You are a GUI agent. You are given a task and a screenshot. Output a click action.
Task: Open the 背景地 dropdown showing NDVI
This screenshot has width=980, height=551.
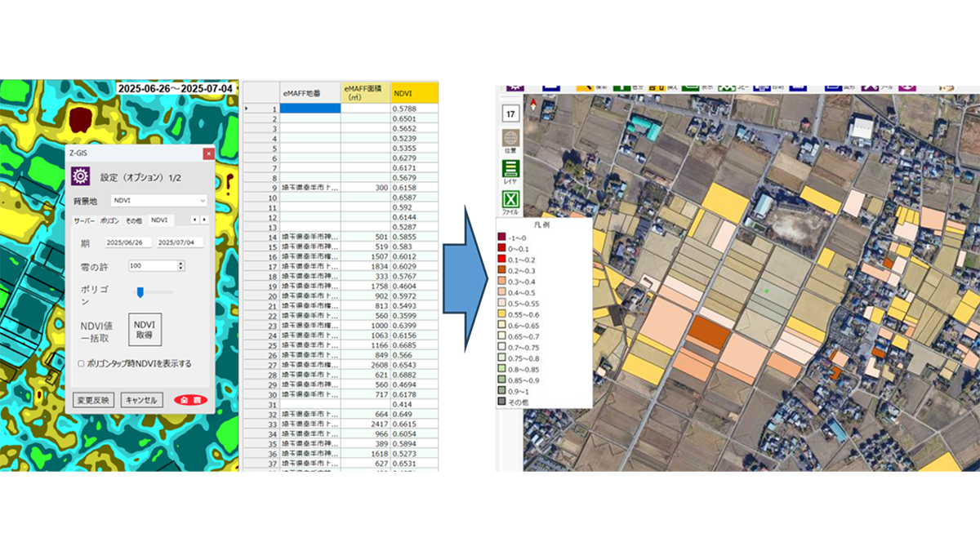(x=159, y=200)
